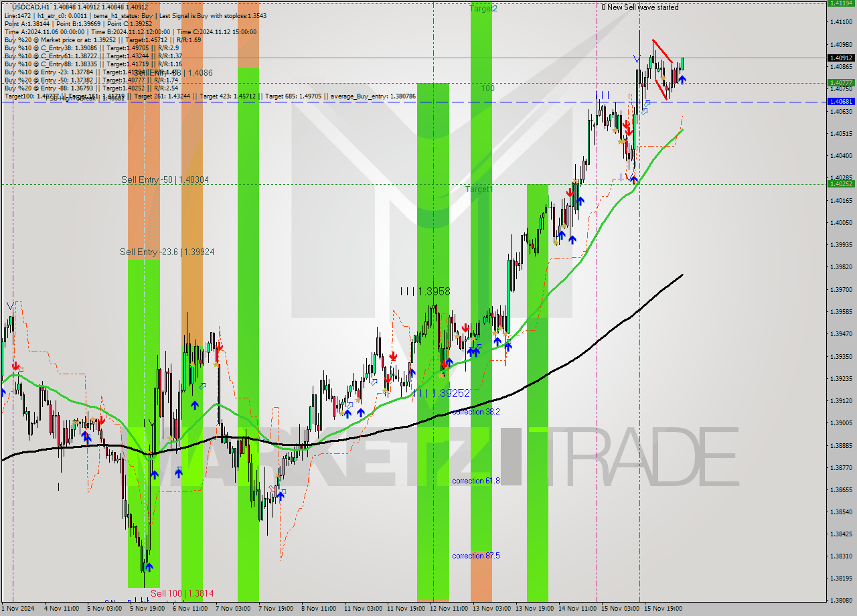Click the 'I I I 1.3958' wave label
The image size is (857, 616).
click(425, 291)
